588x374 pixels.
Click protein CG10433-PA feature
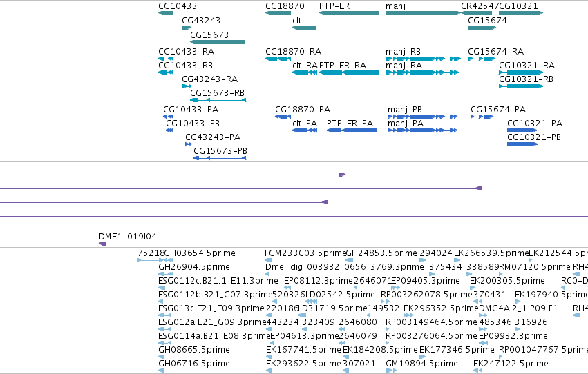pyautogui.click(x=168, y=117)
